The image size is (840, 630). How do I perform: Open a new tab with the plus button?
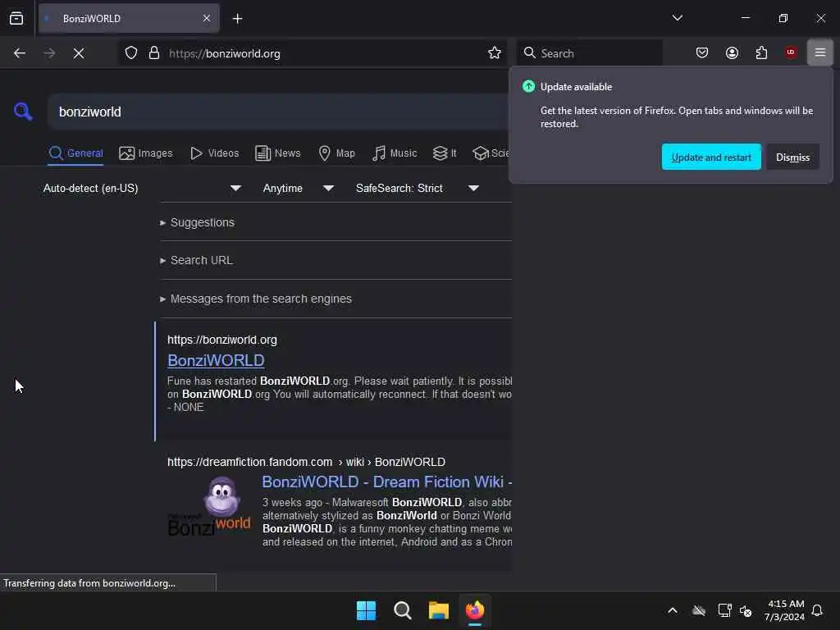[x=237, y=19]
